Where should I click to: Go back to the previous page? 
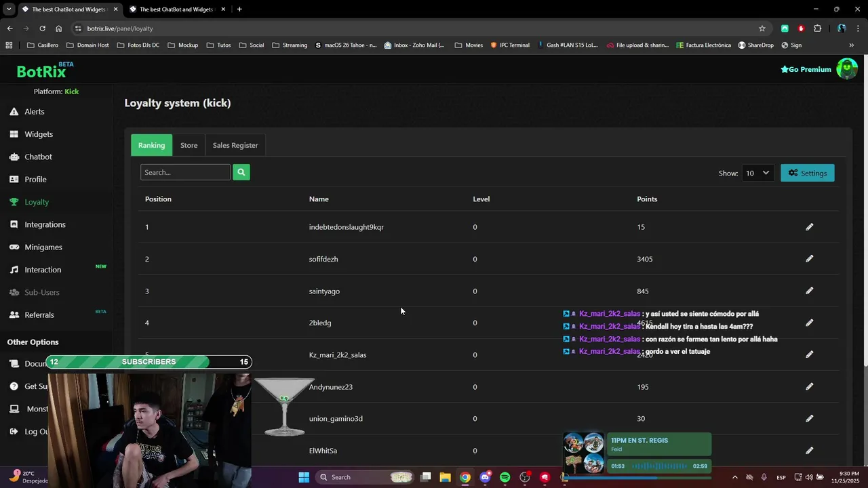pos(9,28)
